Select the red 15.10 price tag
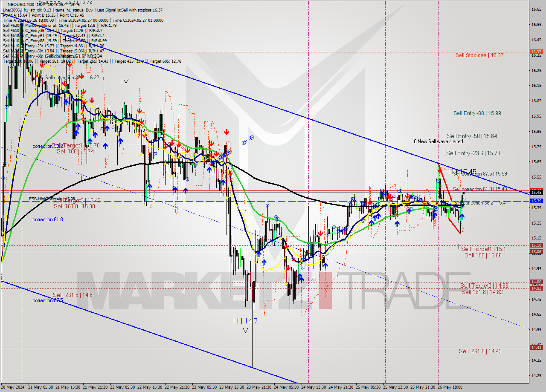 pos(536,245)
